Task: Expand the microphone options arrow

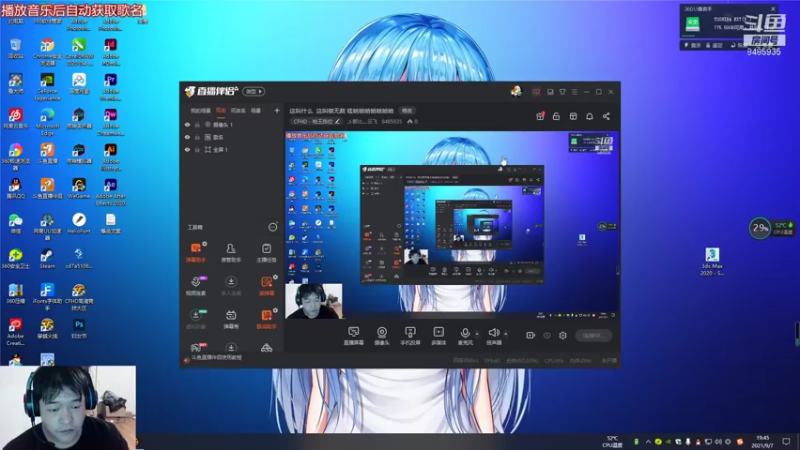Action: point(477,334)
